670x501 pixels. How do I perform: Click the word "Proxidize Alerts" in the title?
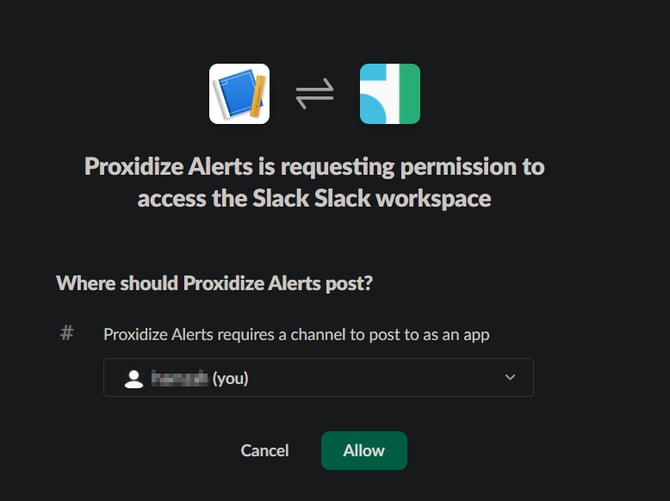[168, 167]
